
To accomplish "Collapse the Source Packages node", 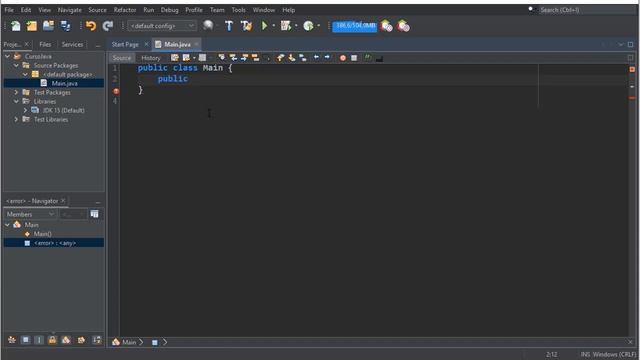I will [16, 65].
